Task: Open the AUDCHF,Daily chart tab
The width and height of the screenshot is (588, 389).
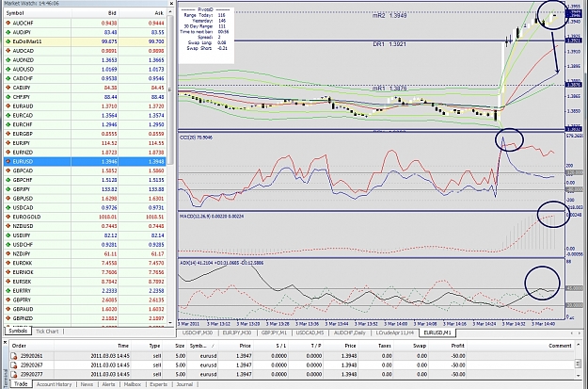Action: click(x=349, y=333)
